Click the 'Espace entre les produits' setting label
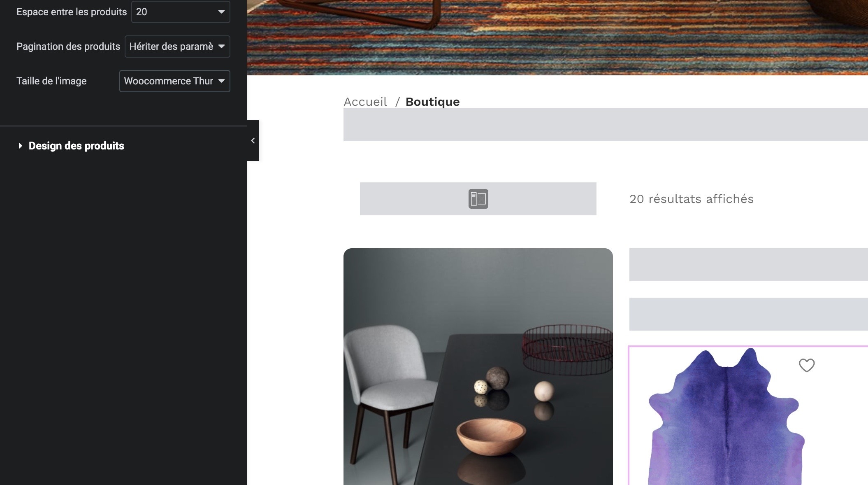868x485 pixels. tap(72, 12)
